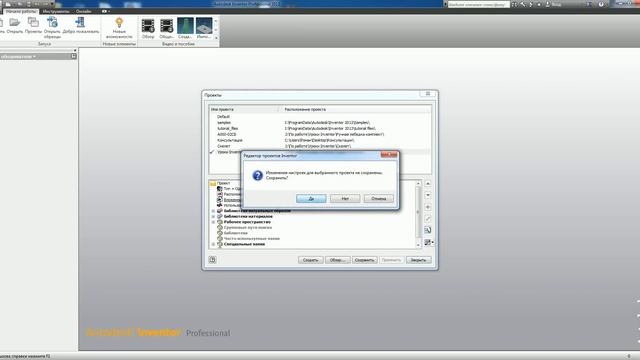Click the key/subscription icon in title bar
Viewport: 640px width, 360px height.
click(523, 4)
